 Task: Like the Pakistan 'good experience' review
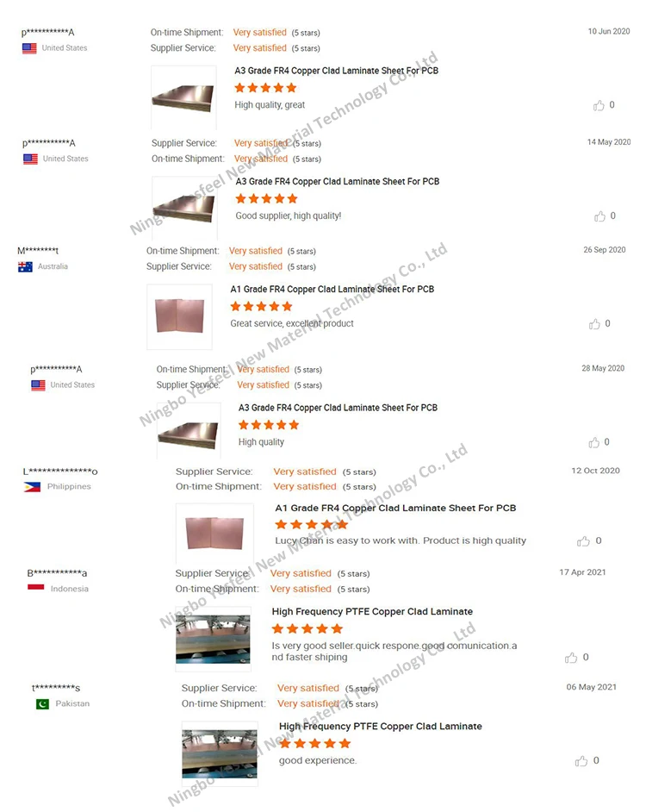click(x=581, y=761)
